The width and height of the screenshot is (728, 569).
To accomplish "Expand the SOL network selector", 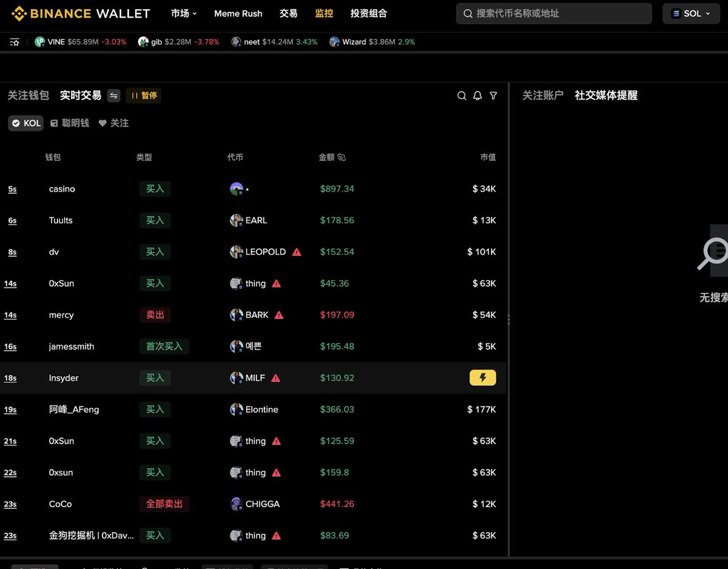I will (x=691, y=13).
